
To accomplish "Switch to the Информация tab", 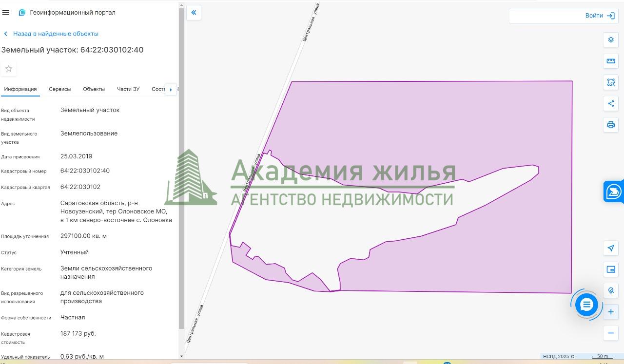I will click(20, 89).
